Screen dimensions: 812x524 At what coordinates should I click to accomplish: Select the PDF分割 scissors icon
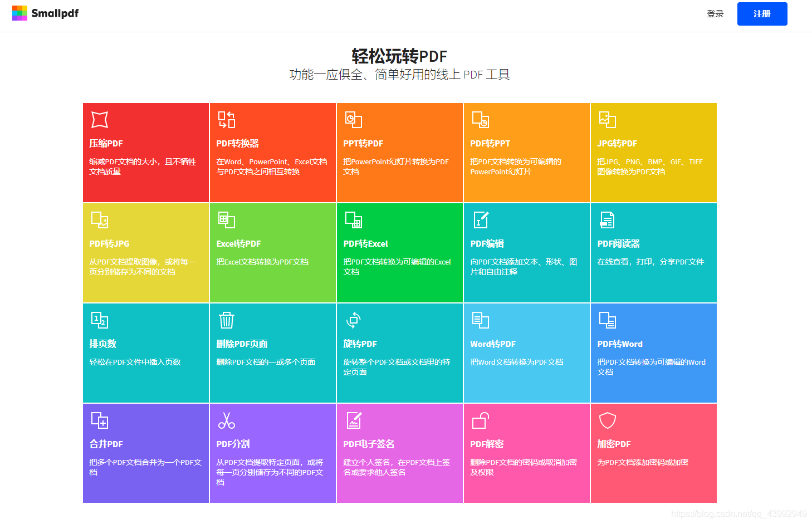(x=227, y=420)
